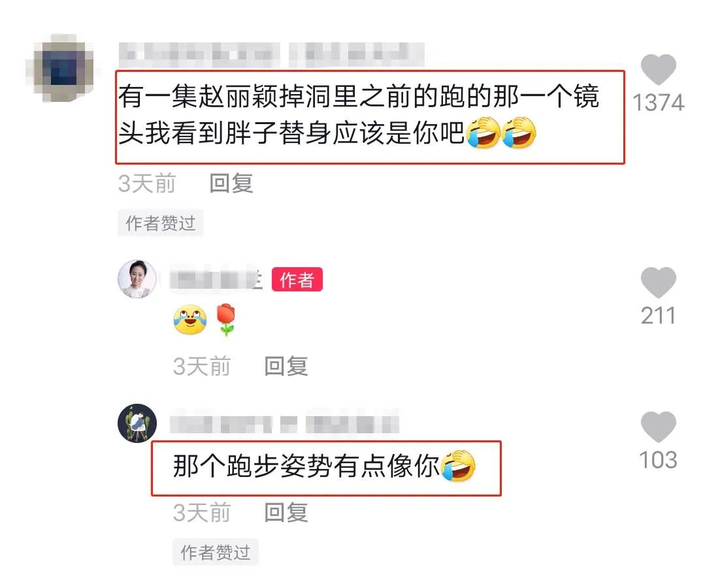Viewport: 705px width, 588px height.
Task: Open the dark round avatar of third commenter
Action: click(x=137, y=423)
